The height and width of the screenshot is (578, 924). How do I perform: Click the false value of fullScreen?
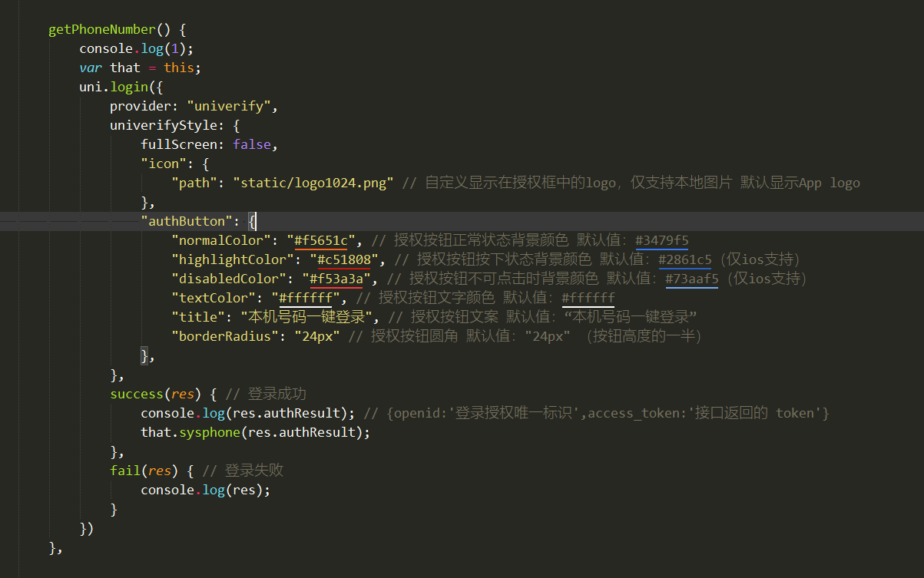250,144
